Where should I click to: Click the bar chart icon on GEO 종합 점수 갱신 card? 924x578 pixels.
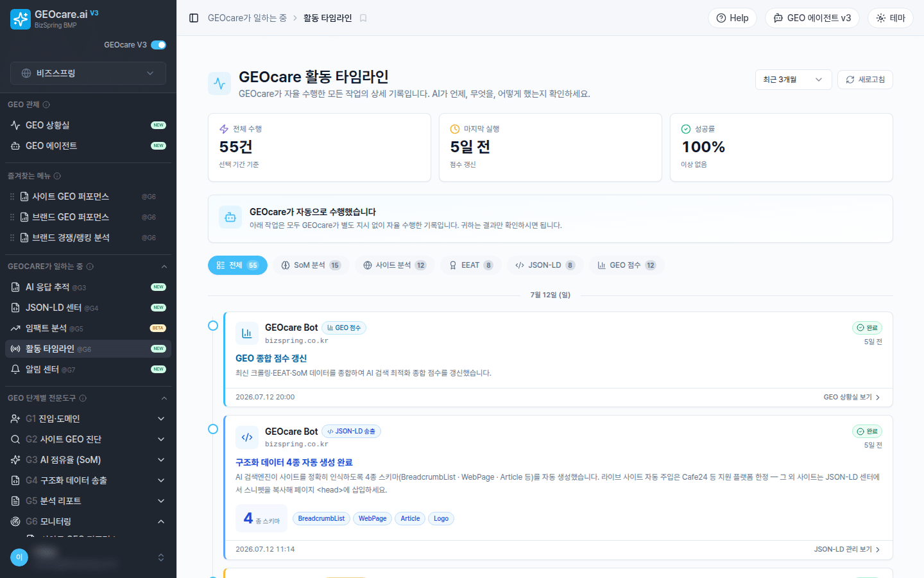coord(247,333)
